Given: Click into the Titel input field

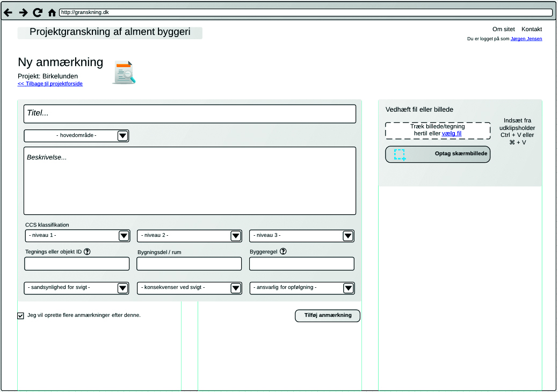Looking at the screenshot, I should coord(190,114).
